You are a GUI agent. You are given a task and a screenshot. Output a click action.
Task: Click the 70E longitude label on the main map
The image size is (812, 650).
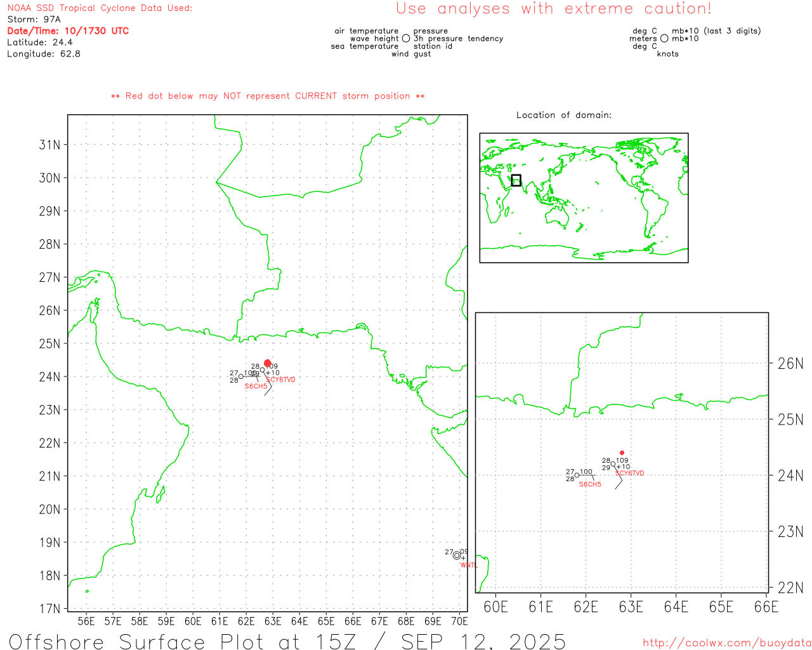click(x=459, y=621)
